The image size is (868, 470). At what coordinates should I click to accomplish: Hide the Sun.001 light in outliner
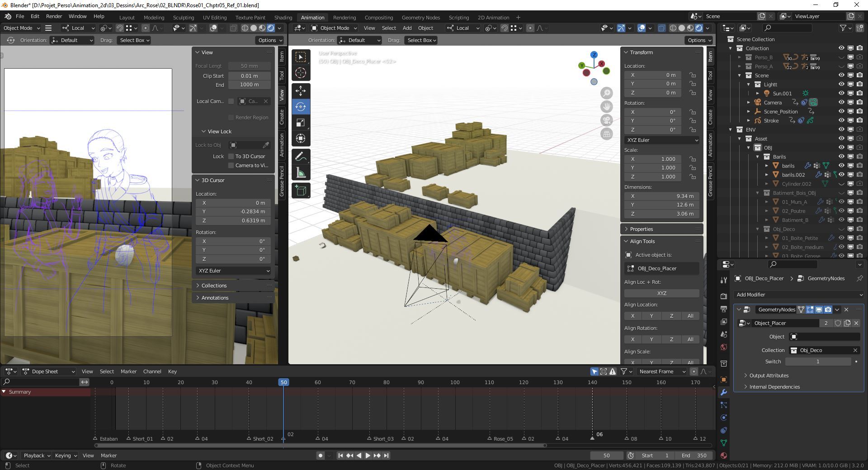[841, 94]
